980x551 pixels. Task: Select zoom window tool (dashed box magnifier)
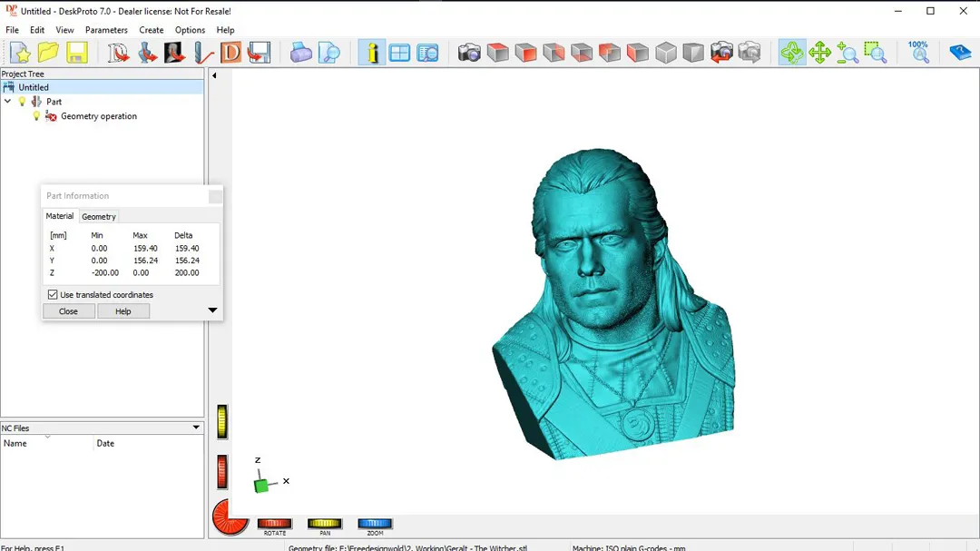point(876,53)
